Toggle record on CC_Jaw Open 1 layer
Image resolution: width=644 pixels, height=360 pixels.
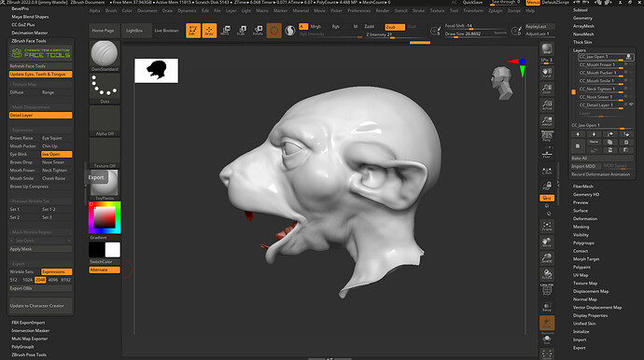pyautogui.click(x=628, y=57)
